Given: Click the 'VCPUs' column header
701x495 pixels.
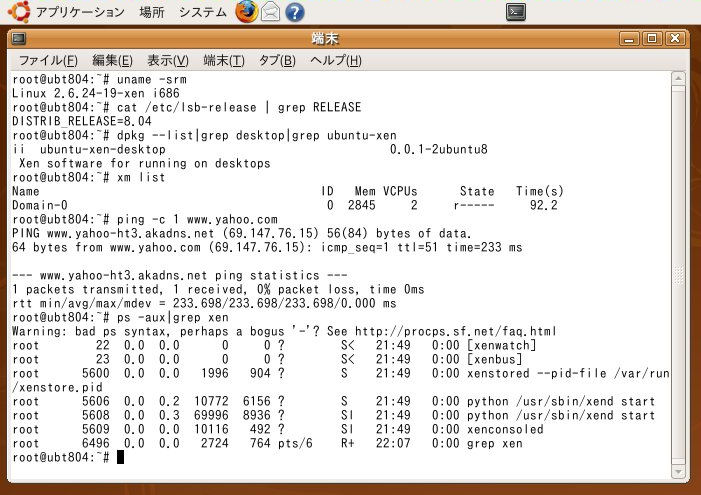Looking at the screenshot, I should (x=400, y=191).
